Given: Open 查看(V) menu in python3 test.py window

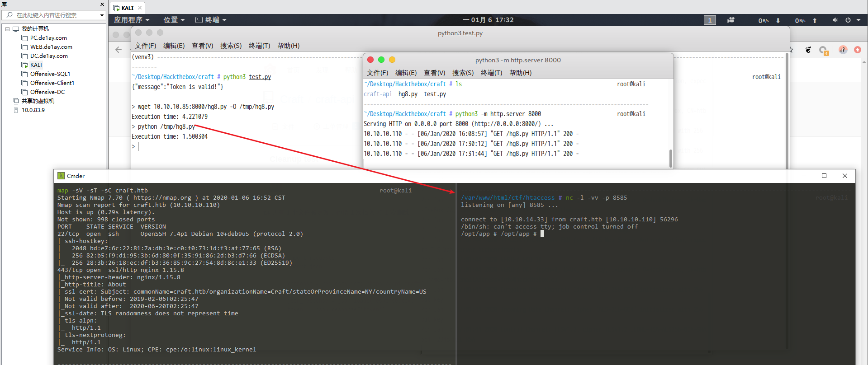Looking at the screenshot, I should pyautogui.click(x=203, y=46).
